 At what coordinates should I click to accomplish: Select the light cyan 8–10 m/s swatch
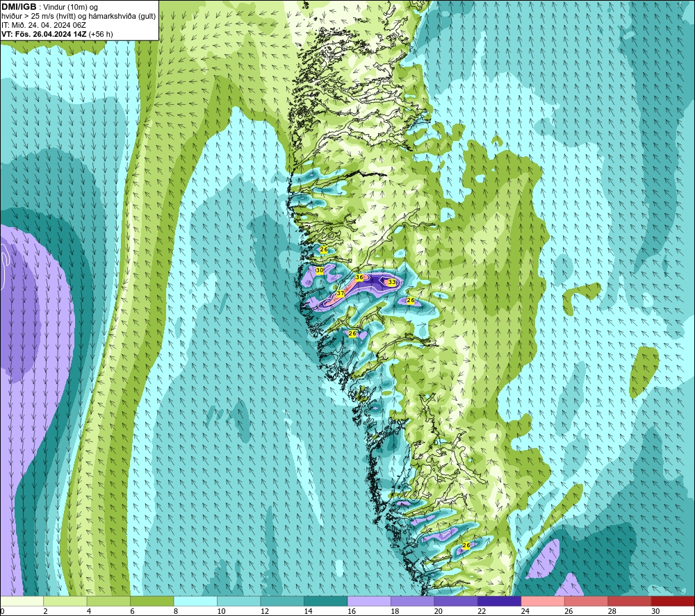195,601
